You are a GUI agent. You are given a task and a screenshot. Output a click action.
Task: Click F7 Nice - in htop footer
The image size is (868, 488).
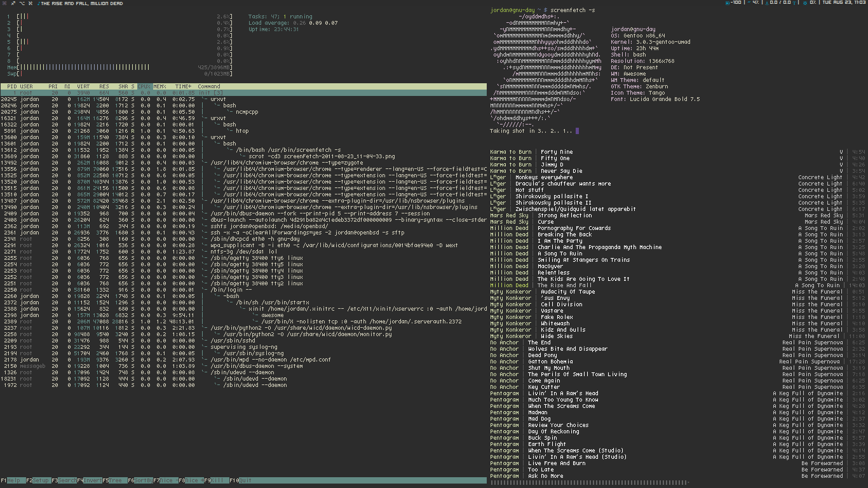(x=165, y=480)
